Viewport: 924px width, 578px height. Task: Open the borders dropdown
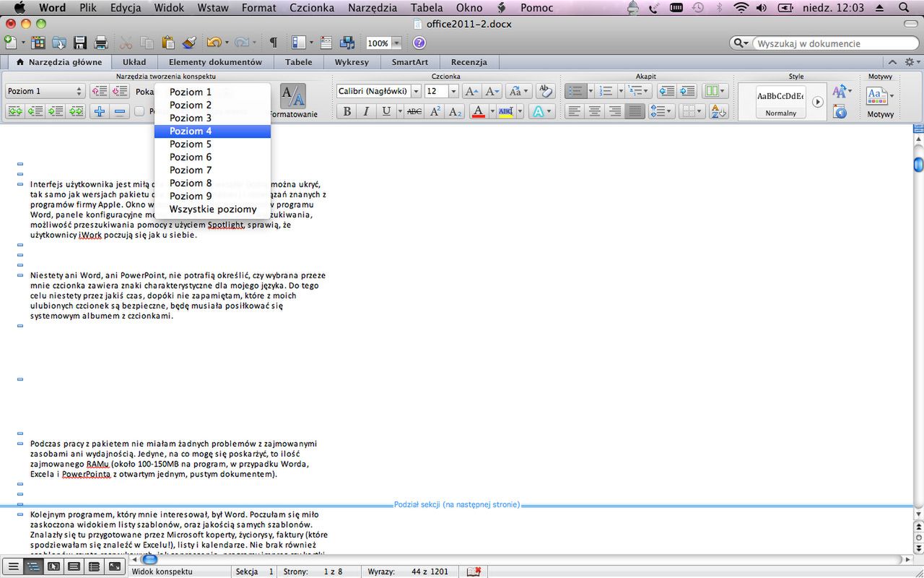pos(692,111)
